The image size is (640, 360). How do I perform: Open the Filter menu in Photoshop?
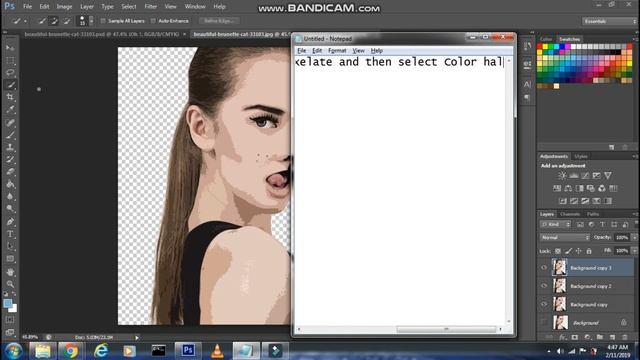click(x=151, y=7)
